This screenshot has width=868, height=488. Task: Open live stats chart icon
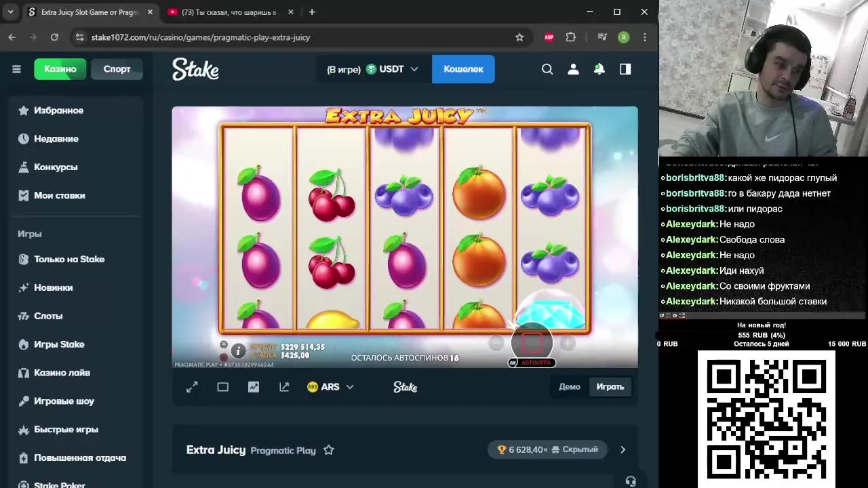(x=254, y=387)
